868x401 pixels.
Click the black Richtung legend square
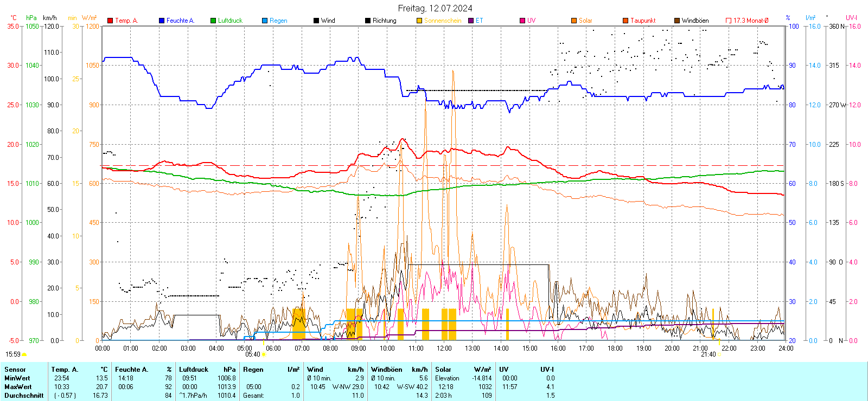click(368, 21)
